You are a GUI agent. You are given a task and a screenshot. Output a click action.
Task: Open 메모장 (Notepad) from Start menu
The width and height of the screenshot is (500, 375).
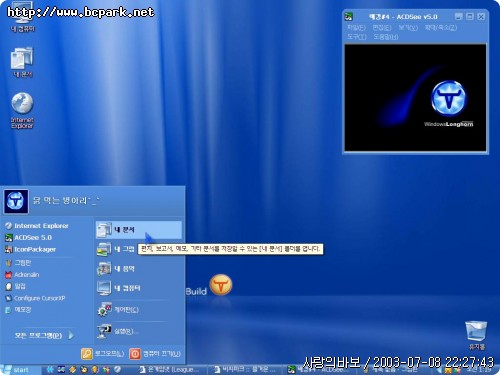pos(18,310)
